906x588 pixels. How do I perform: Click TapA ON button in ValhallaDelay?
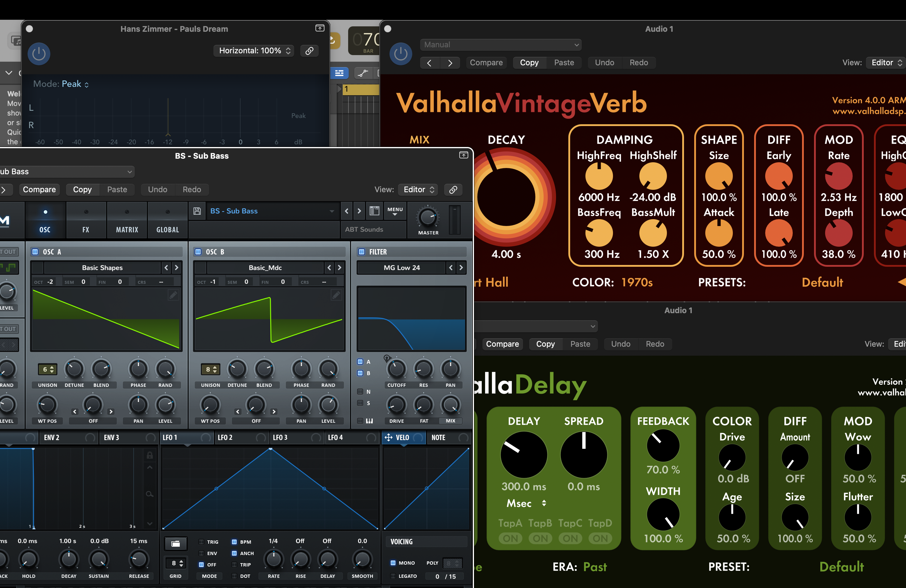tap(510, 539)
